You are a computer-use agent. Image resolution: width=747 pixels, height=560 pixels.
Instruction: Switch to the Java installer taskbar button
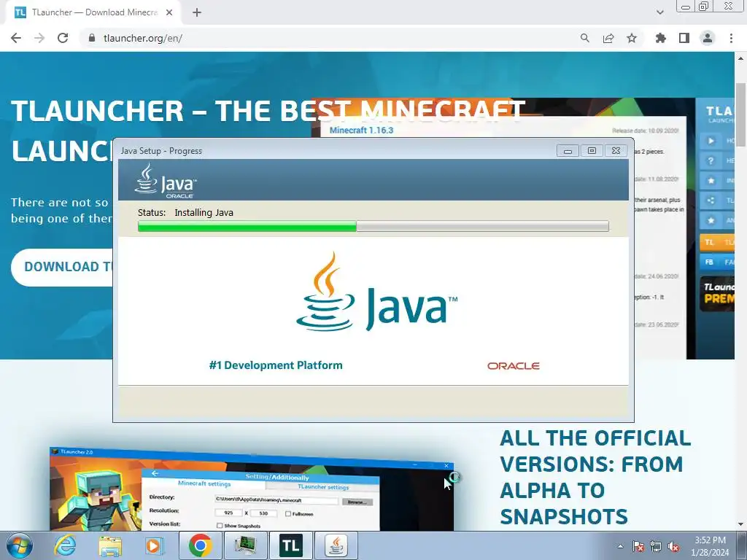pos(336,545)
